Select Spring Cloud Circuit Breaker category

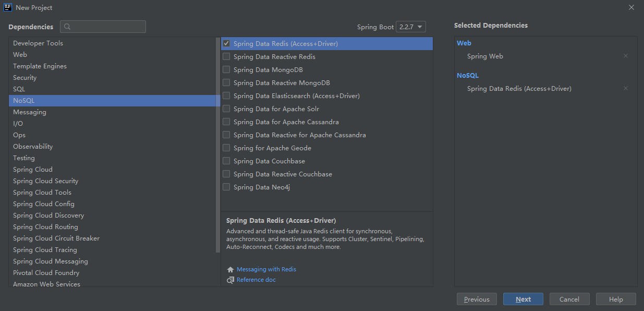coord(112,238)
